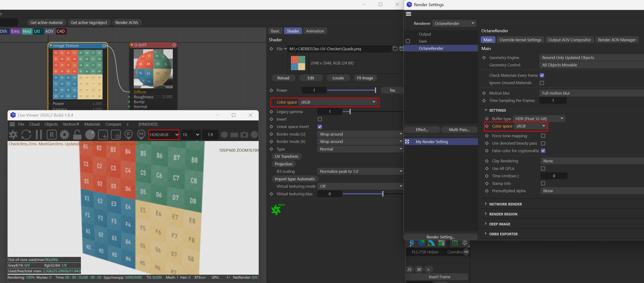Disable Check Materials Every frame checkbox

coord(542,75)
